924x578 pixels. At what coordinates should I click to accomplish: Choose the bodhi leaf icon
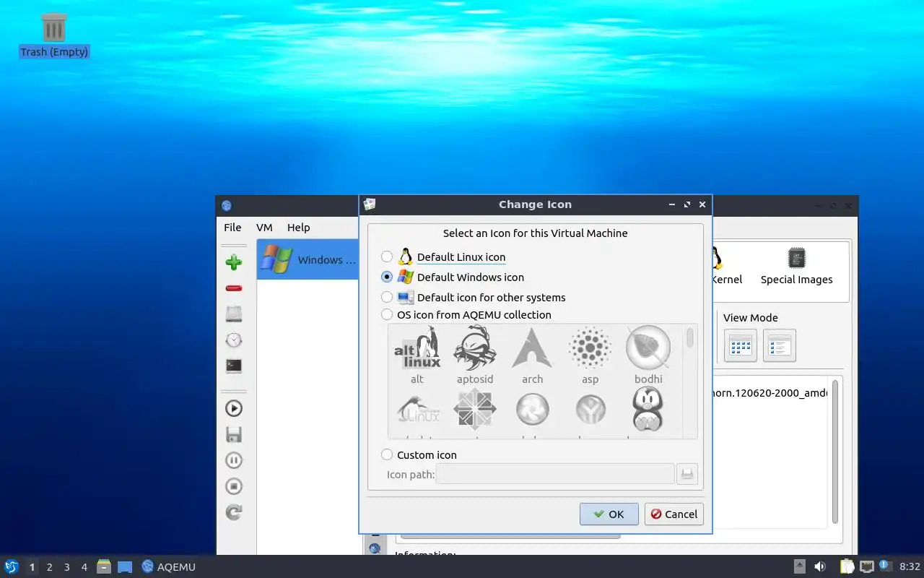[x=648, y=354]
